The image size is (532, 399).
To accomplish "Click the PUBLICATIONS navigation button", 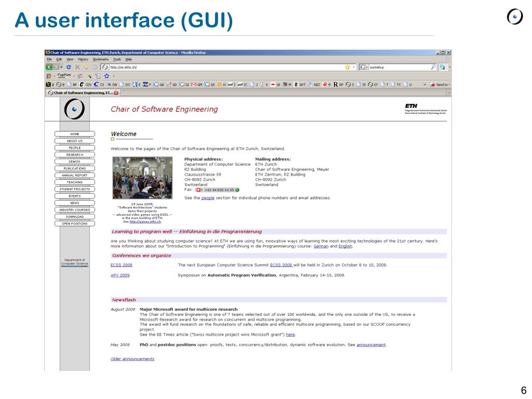I will 75,168.
